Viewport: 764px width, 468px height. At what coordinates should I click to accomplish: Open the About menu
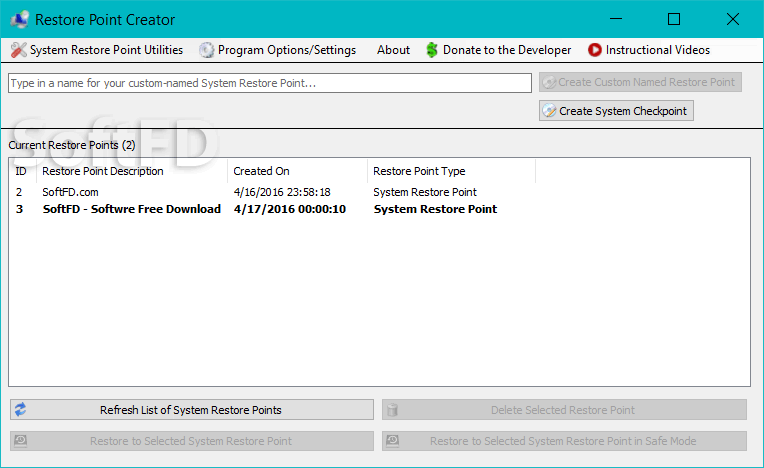click(393, 50)
